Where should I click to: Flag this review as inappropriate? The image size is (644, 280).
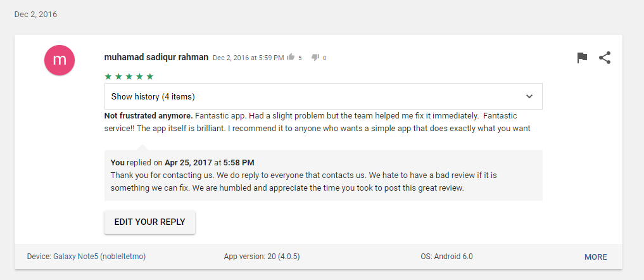pyautogui.click(x=582, y=58)
